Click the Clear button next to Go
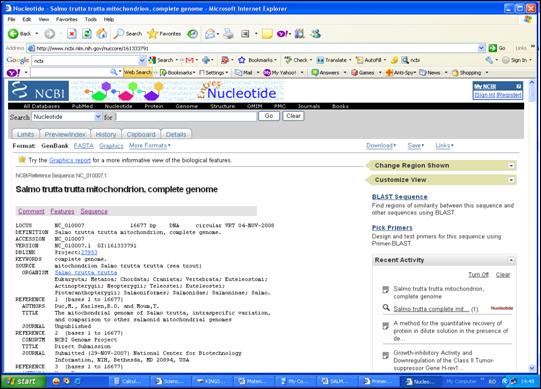Image resolution: width=541 pixels, height=389 pixels. click(293, 116)
